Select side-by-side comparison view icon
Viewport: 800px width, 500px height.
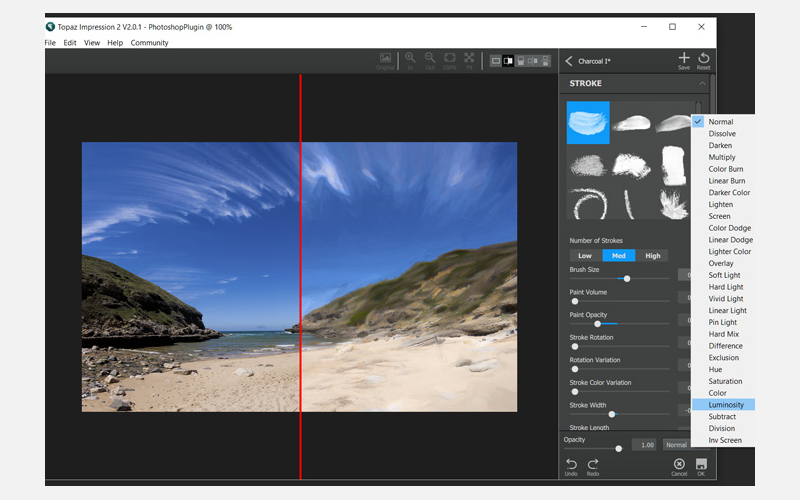coord(533,61)
